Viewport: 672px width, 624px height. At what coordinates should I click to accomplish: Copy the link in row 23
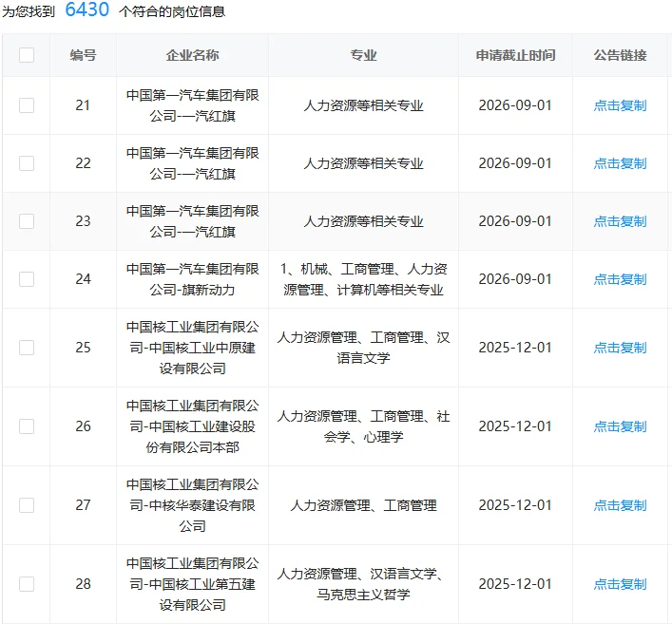pyautogui.click(x=620, y=221)
